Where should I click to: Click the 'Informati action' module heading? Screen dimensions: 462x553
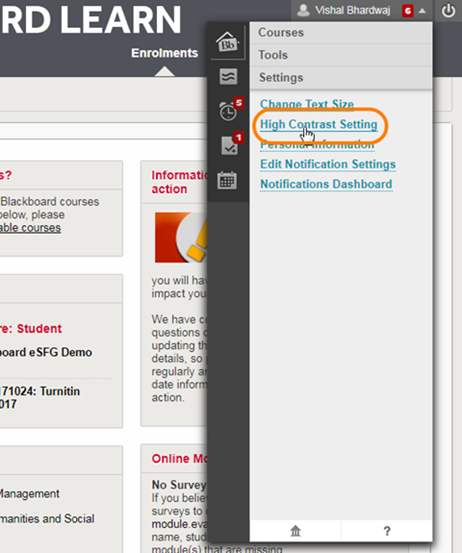[180, 182]
